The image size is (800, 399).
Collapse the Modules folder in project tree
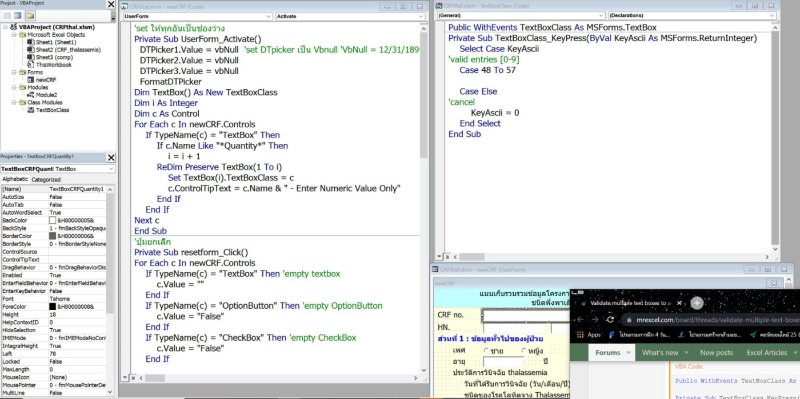[14, 87]
